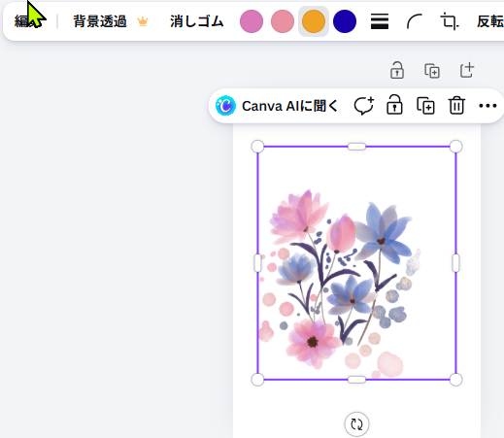Click the rotate handle below the image

[356, 424]
